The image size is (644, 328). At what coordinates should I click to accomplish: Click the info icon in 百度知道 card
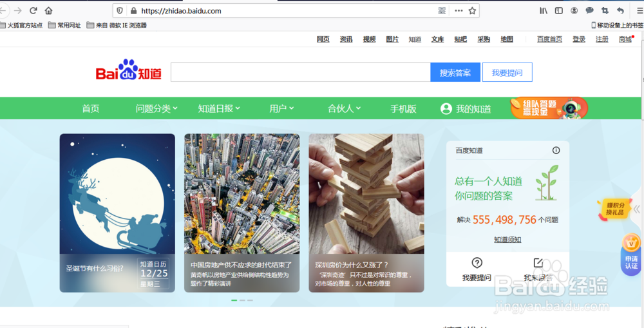tap(556, 150)
